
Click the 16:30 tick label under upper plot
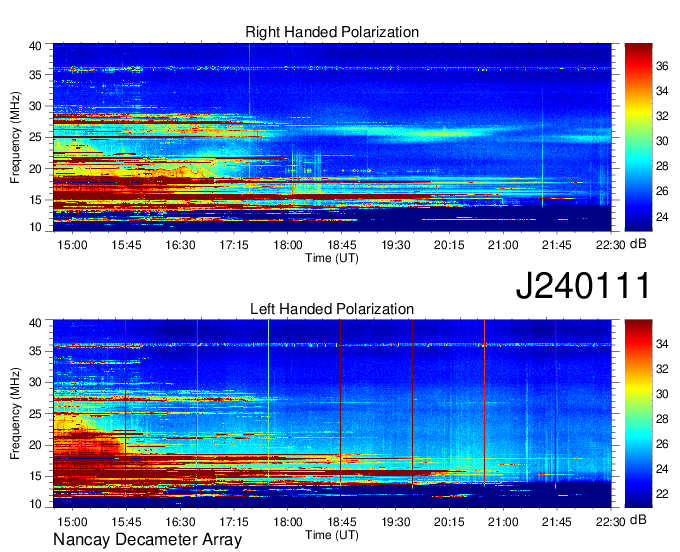click(x=180, y=245)
